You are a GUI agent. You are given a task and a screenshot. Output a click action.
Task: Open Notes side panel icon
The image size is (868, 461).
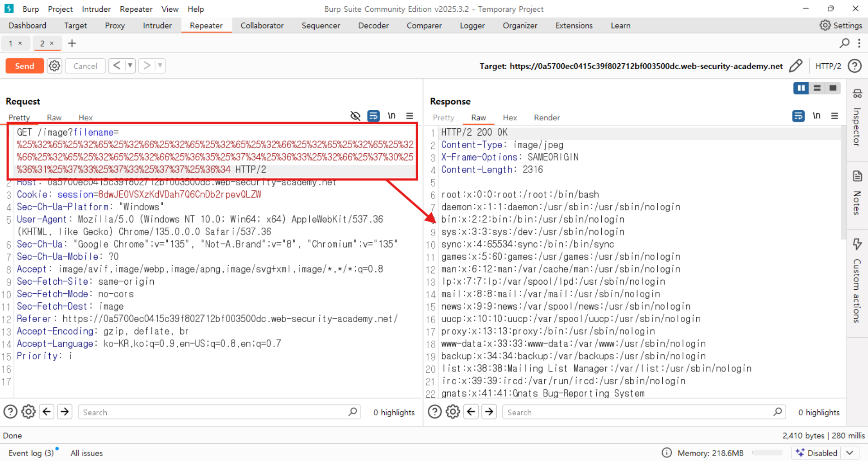pos(857,176)
